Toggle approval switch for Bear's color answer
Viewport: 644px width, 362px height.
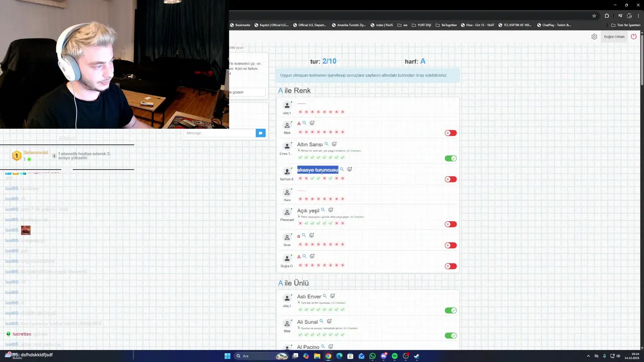[x=451, y=245]
